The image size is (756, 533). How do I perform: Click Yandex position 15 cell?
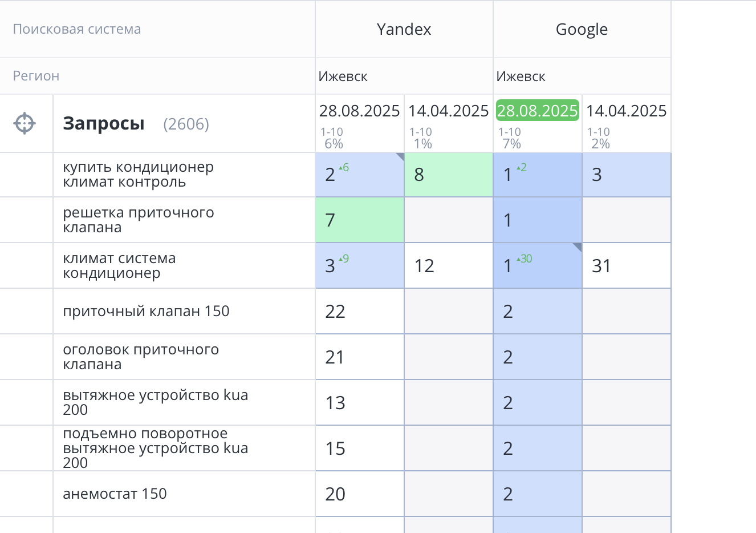click(x=360, y=449)
